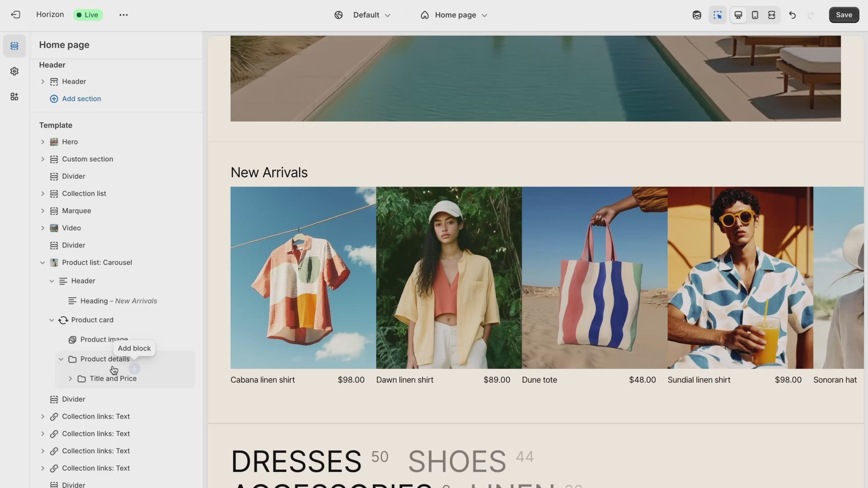
Task: Click the Dune tote product image
Action: (594, 278)
